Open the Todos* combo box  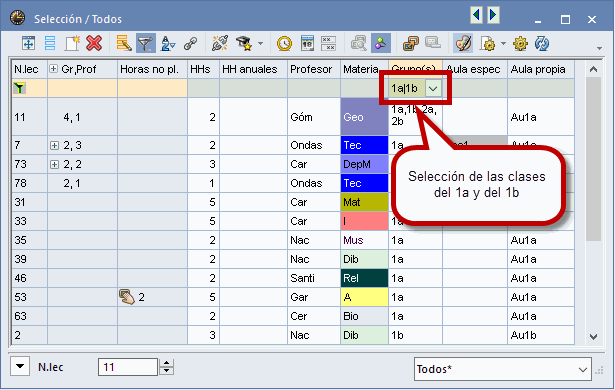click(x=502, y=369)
